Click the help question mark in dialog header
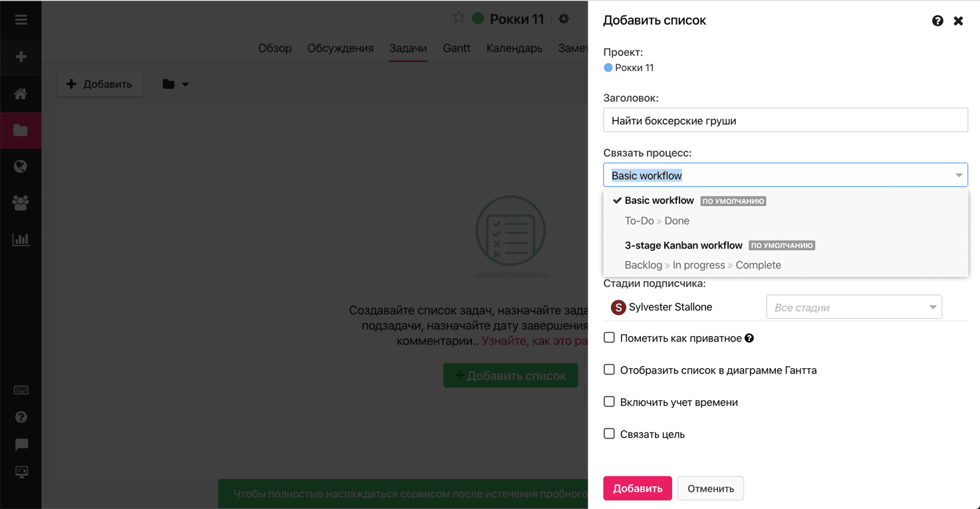This screenshot has width=980, height=509. pos(937,21)
